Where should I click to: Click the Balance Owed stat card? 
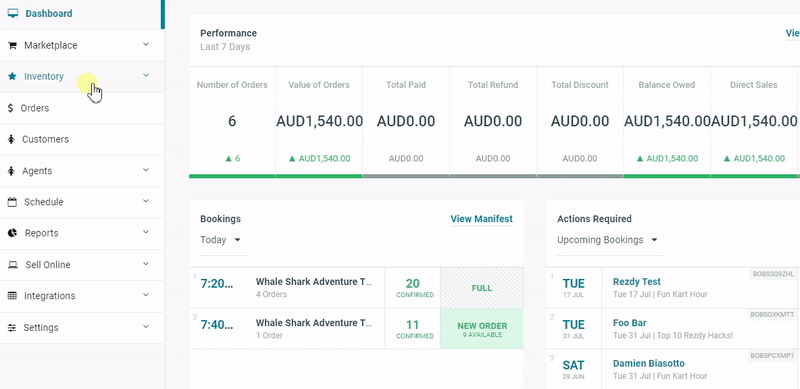pyautogui.click(x=667, y=122)
